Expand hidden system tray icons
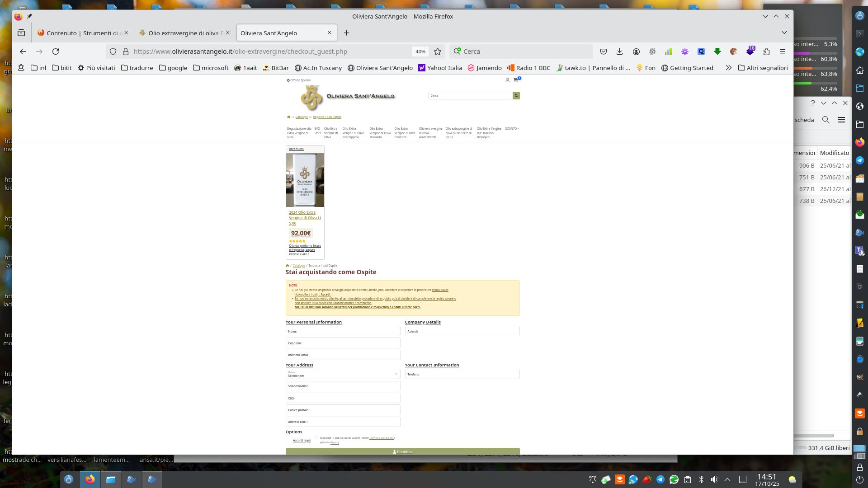This screenshot has width=868, height=488. (x=727, y=479)
